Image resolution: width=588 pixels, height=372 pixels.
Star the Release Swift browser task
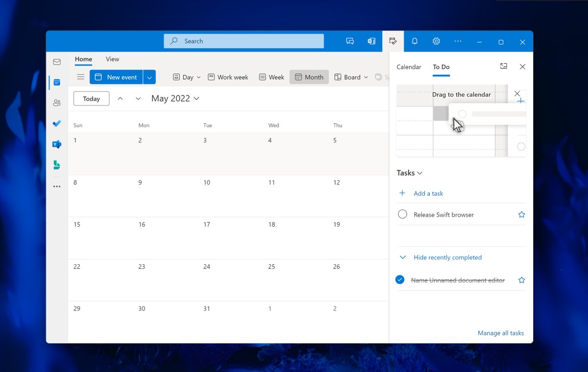521,214
